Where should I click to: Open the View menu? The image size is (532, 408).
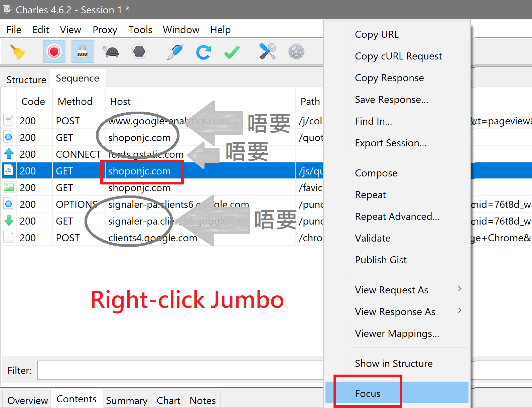pos(71,30)
